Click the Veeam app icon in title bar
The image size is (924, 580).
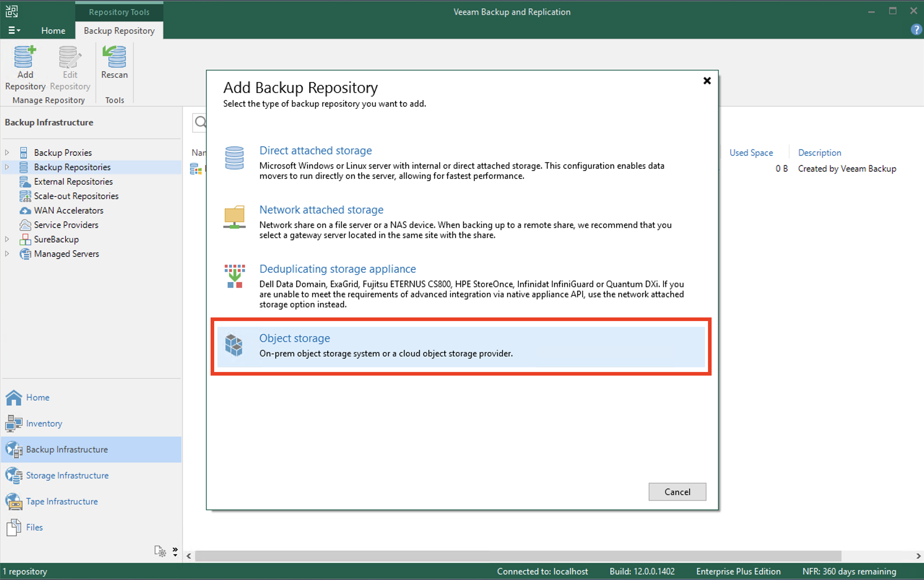12,11
